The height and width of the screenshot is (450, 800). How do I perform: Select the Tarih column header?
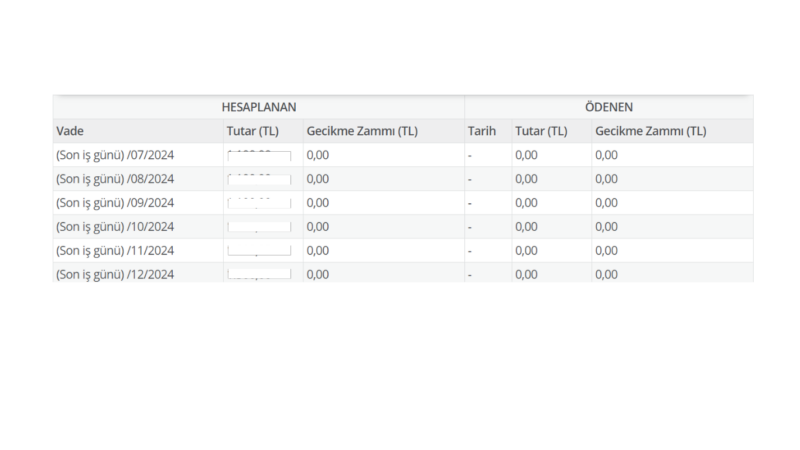coord(482,131)
